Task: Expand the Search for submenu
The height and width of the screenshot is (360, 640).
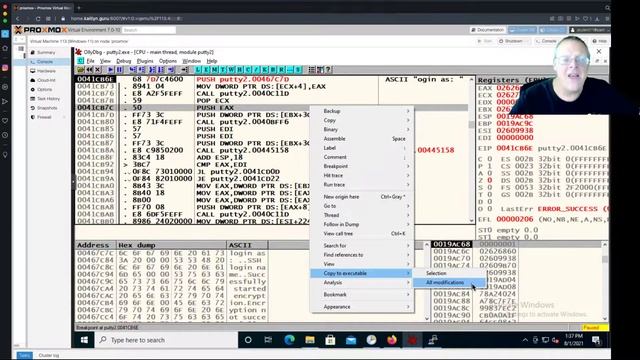Action: pyautogui.click(x=362, y=246)
